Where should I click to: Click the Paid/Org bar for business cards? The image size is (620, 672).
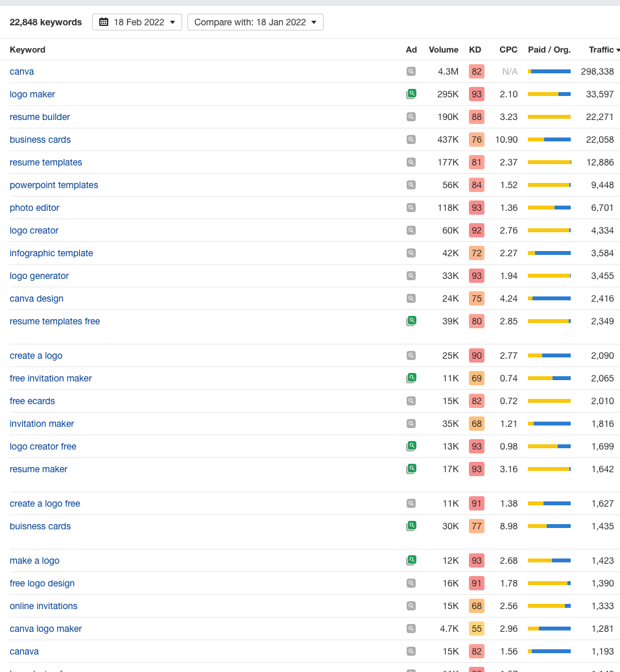click(549, 139)
